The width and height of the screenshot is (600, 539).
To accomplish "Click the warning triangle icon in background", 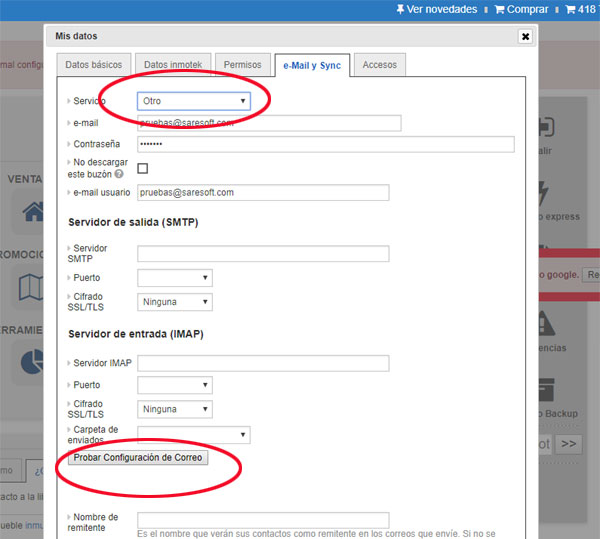I will [x=546, y=323].
